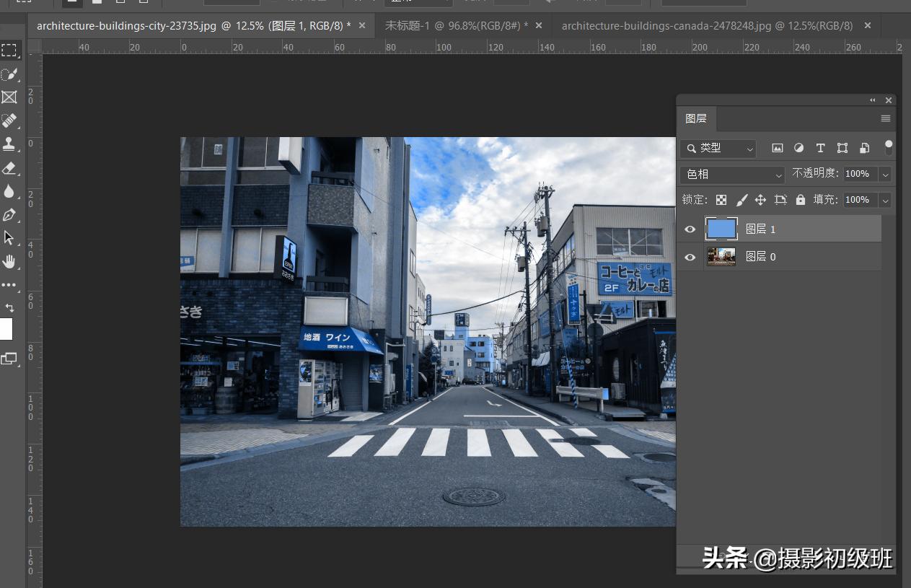
Task: Switch to architecture-buildings-canada-2478248.jpg tab
Action: tap(707, 26)
